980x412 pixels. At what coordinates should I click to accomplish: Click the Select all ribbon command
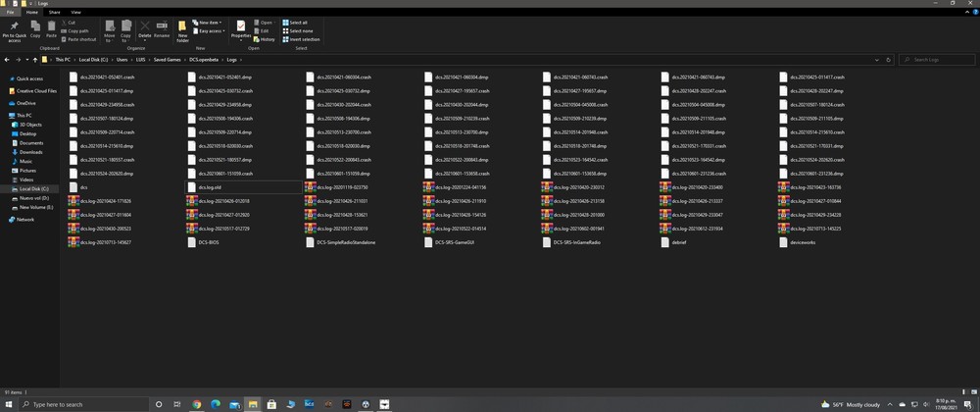pos(294,23)
